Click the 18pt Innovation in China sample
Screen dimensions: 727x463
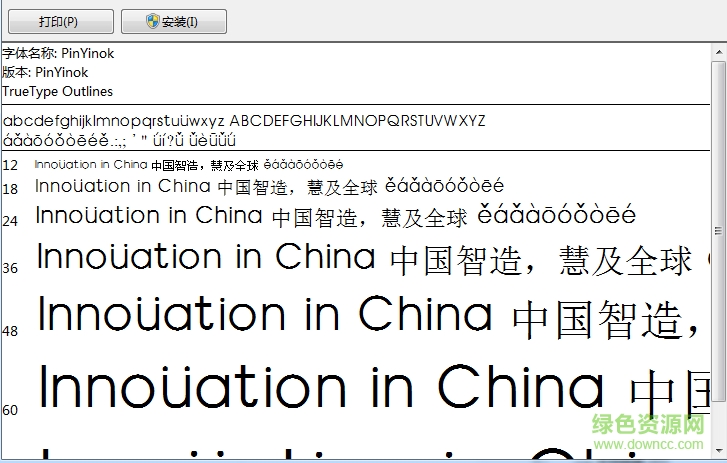(269, 186)
